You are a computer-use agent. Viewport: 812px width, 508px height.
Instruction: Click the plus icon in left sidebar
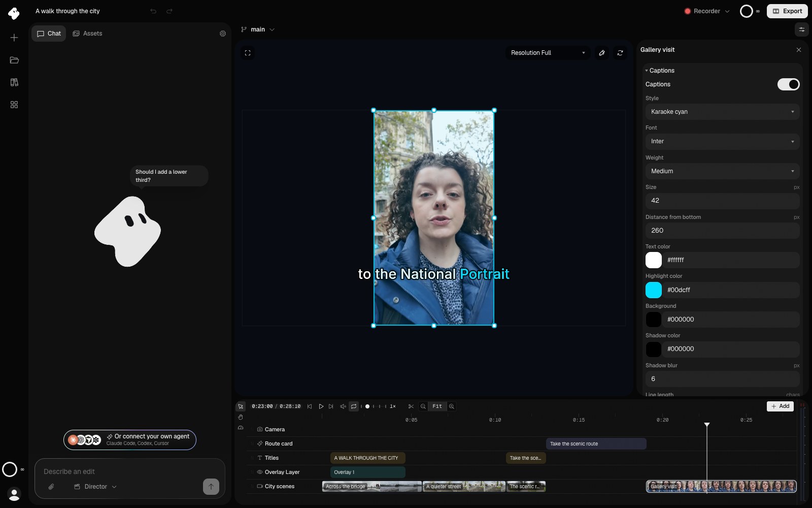14,38
